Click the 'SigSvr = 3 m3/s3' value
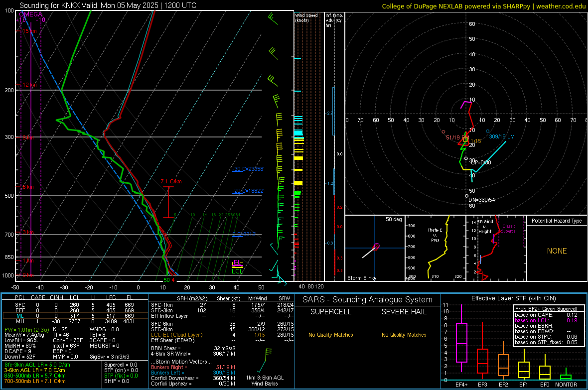Image resolution: width=588 pixels, height=390 pixels. click(x=110, y=357)
